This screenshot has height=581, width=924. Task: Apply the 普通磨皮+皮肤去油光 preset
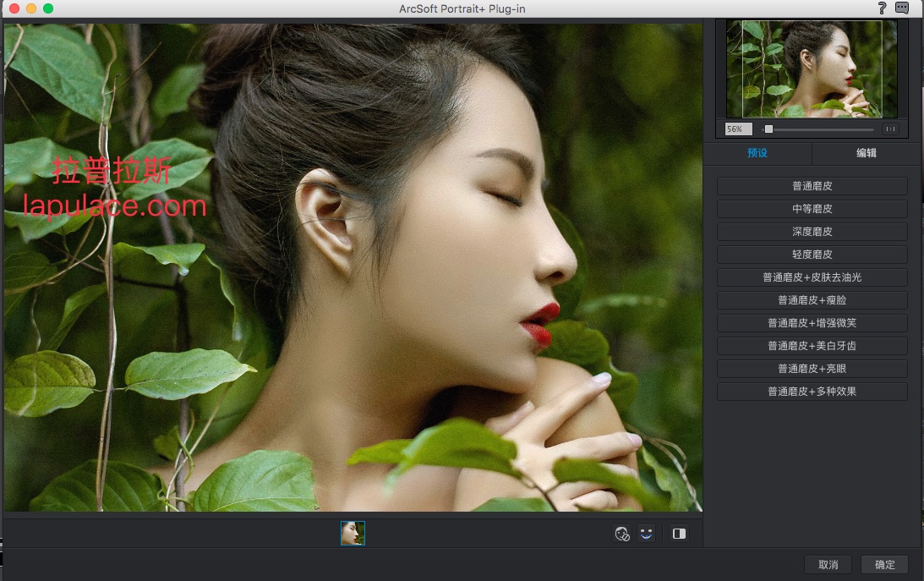812,277
